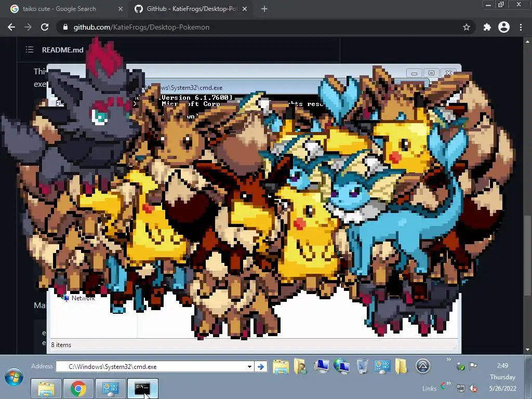Viewport: 532px width, 399px height.
Task: Click the Go arrow beside the address box
Action: point(261,367)
